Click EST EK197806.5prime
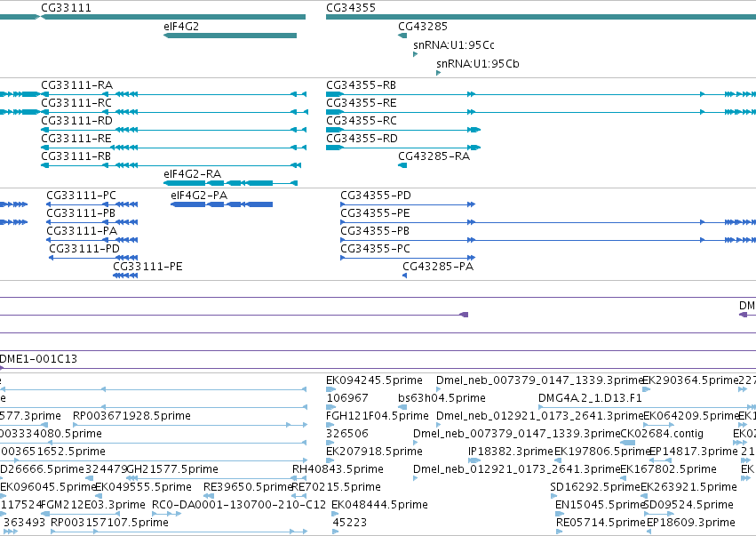 tap(558, 460)
